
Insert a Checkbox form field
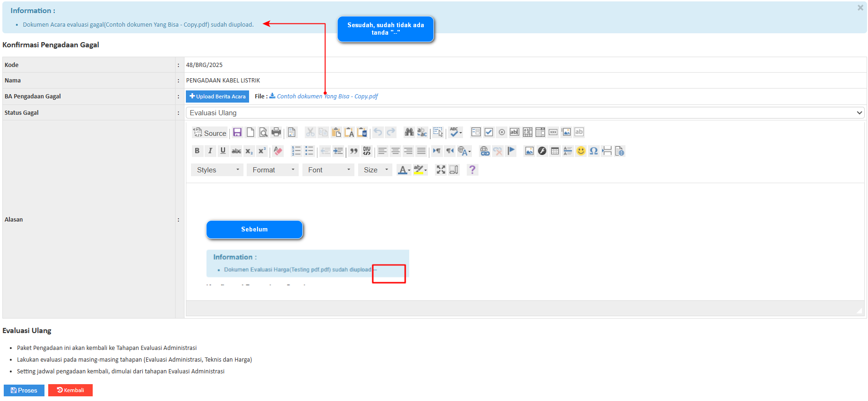489,132
